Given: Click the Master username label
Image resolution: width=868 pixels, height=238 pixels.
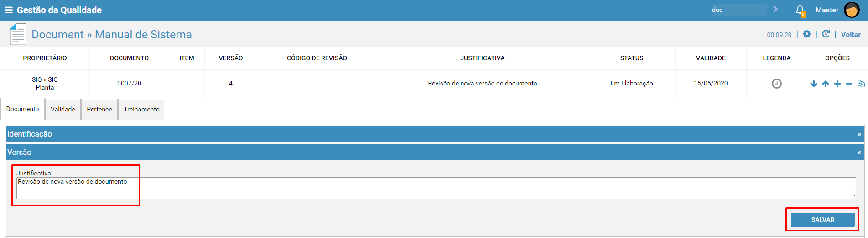Looking at the screenshot, I should 826,10.
